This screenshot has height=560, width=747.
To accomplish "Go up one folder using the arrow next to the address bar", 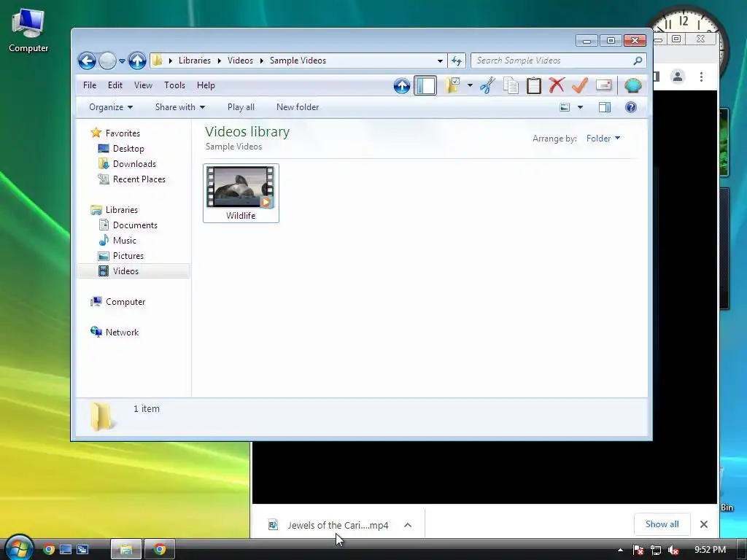I will 137,61.
